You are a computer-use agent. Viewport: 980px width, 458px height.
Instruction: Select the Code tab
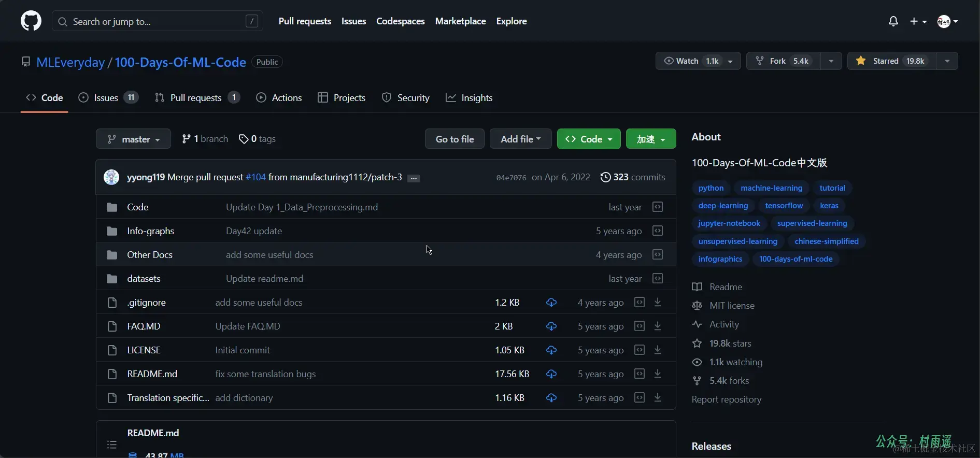(45, 97)
